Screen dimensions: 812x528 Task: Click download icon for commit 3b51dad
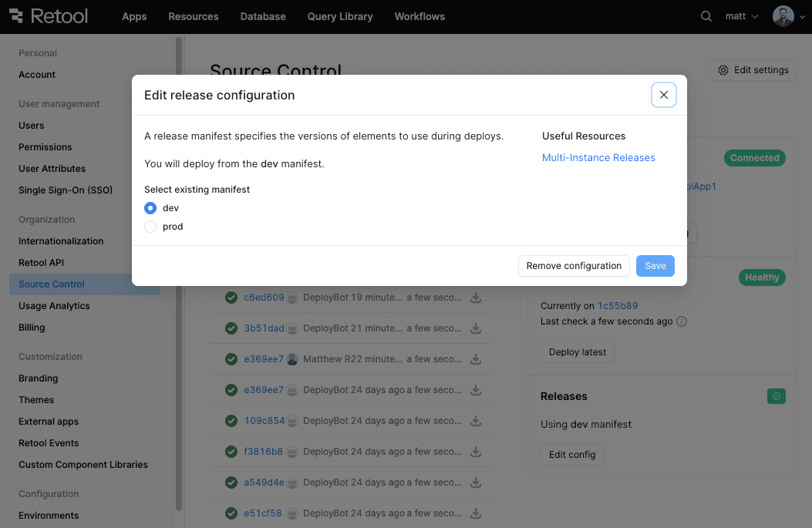coord(476,328)
